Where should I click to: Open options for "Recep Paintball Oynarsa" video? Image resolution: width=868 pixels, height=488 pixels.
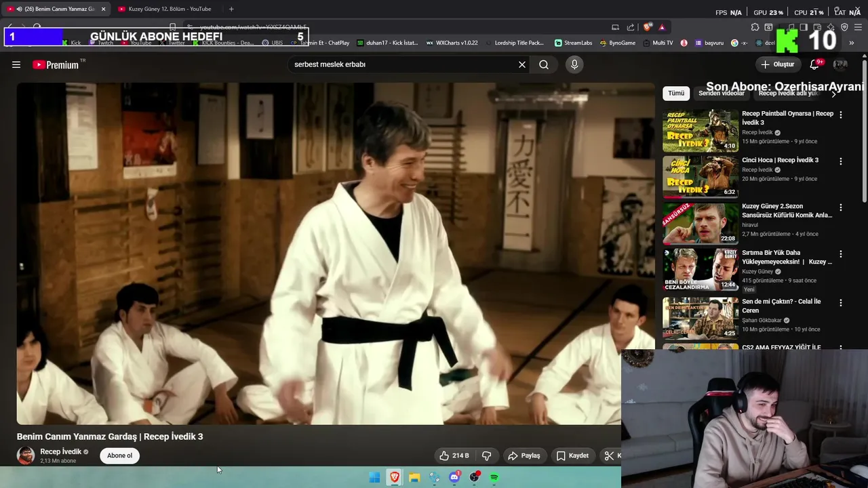[x=841, y=115]
